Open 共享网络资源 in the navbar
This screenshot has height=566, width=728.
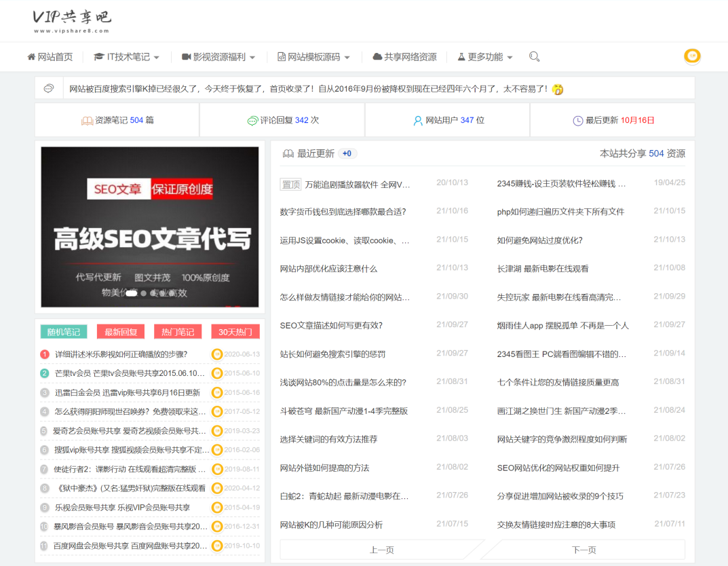pos(404,57)
